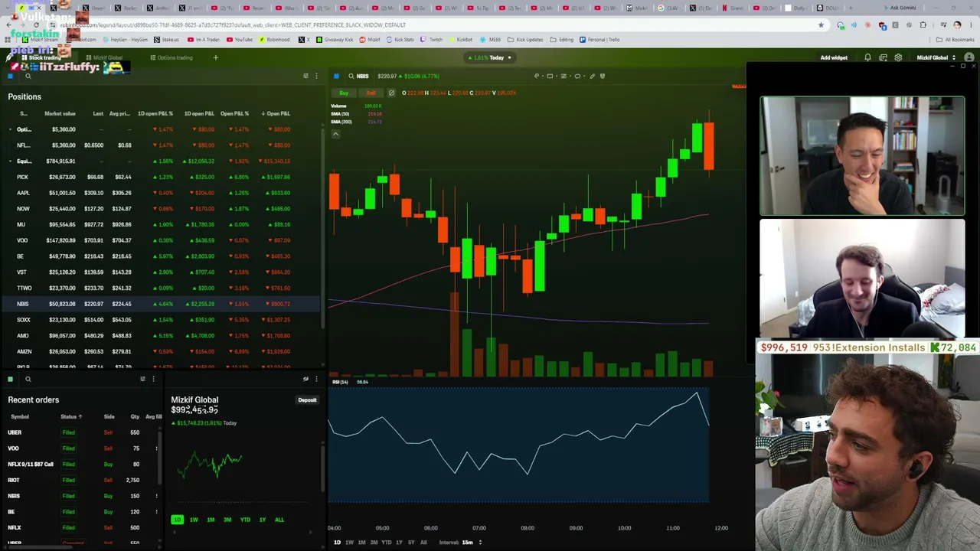The height and width of the screenshot is (551, 980).
Task: Click the Recent orders green link-color square
Action: click(10, 379)
